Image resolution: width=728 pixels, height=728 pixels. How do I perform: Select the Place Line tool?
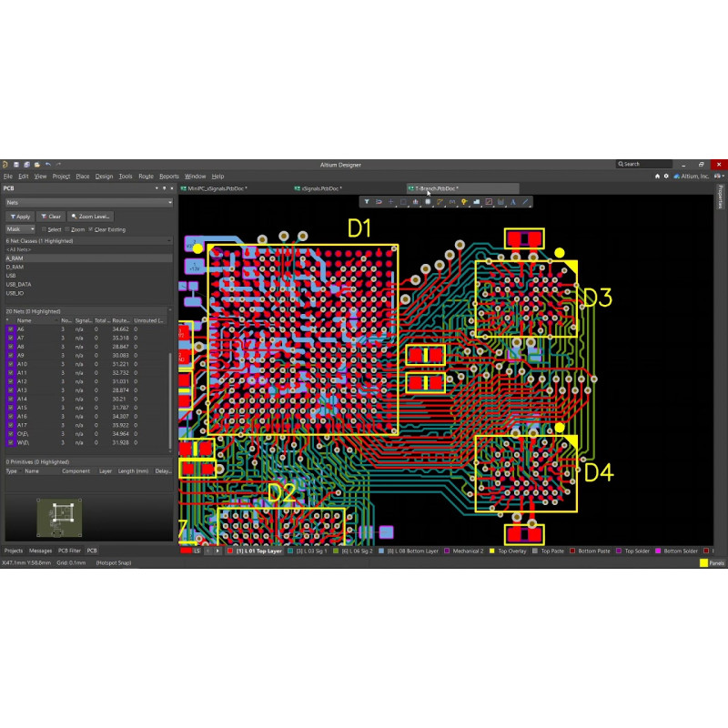pyautogui.click(x=525, y=201)
